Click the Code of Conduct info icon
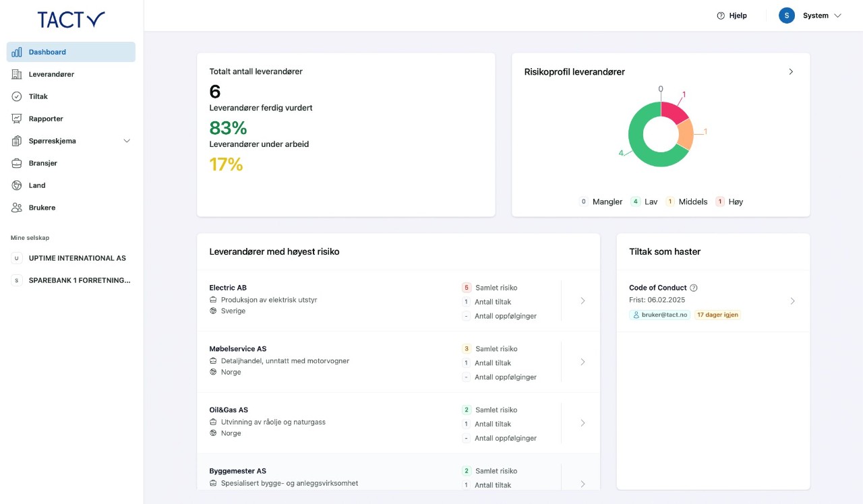Viewport: 863px width, 504px height. pos(694,288)
